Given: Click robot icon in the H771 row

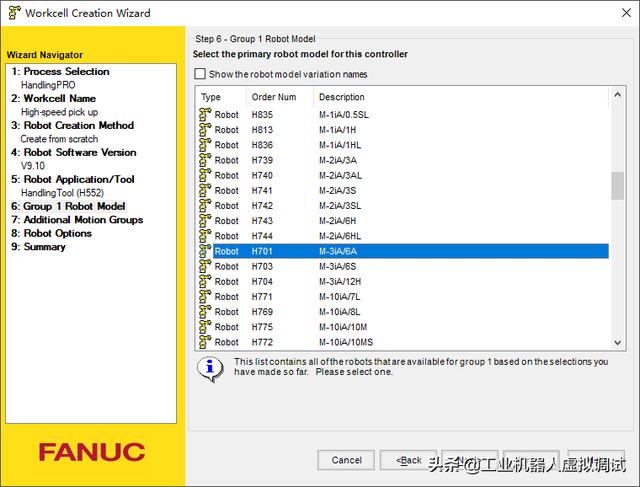Looking at the screenshot, I should coord(205,296).
